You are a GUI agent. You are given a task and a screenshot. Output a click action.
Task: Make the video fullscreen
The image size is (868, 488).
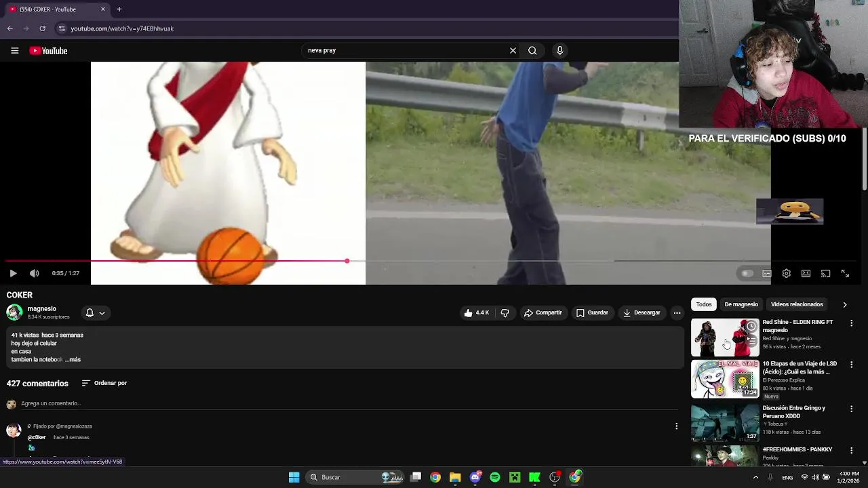pos(845,273)
